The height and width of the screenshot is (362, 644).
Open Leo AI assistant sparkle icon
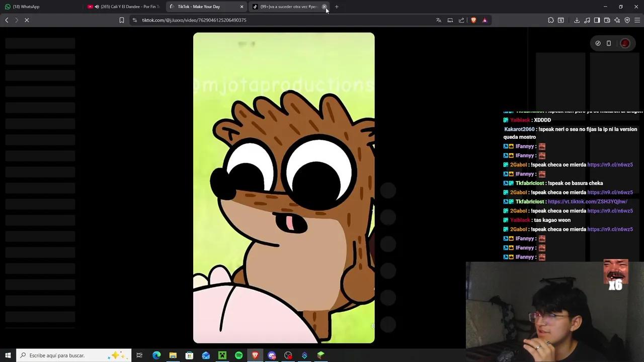point(617,20)
